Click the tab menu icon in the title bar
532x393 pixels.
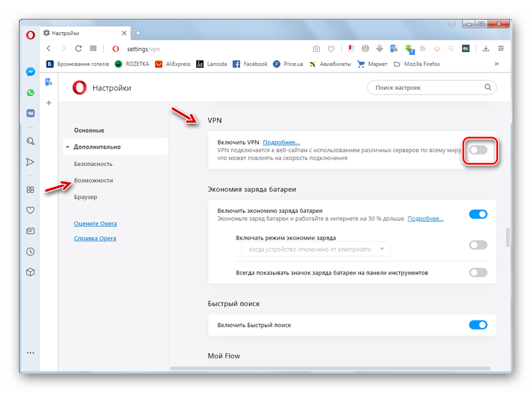[452, 25]
